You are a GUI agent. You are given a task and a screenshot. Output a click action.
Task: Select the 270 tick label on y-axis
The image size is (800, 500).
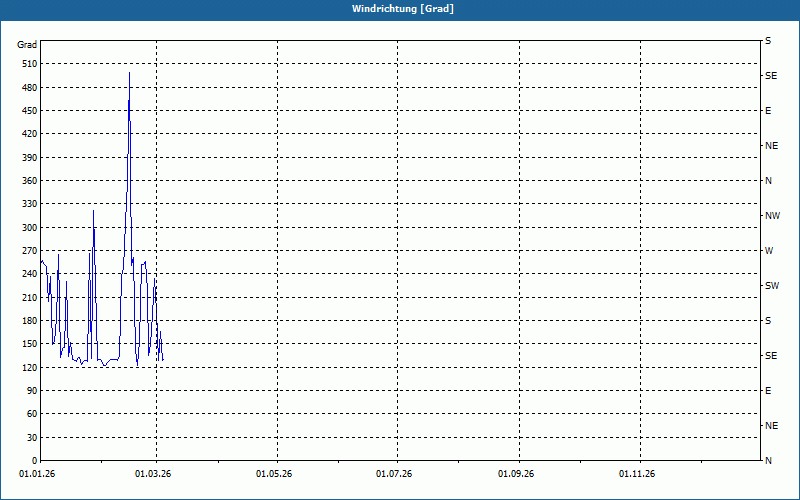[x=28, y=251]
